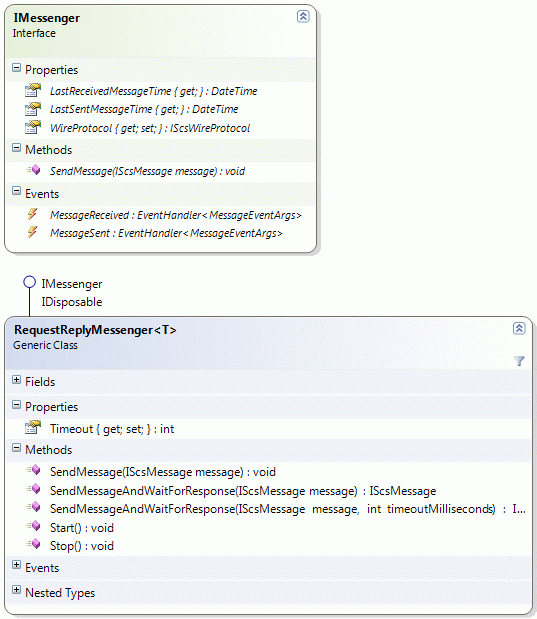
Task: Click the Methods label in RequestReplyMessenger
Action: [x=49, y=450]
